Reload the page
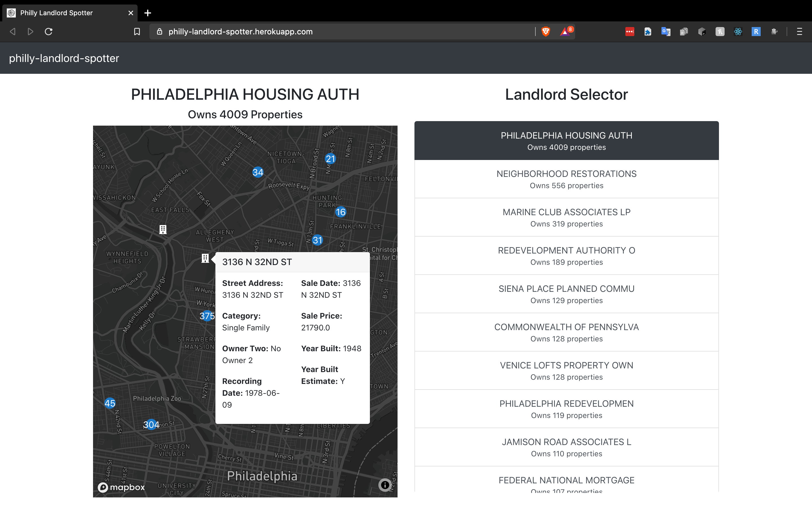This screenshot has width=812, height=507. (x=49, y=32)
